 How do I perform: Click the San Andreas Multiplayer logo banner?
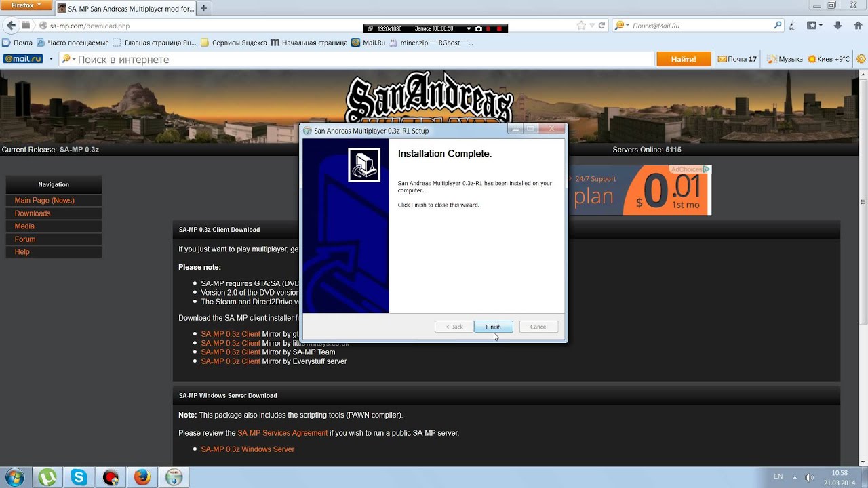click(x=429, y=98)
